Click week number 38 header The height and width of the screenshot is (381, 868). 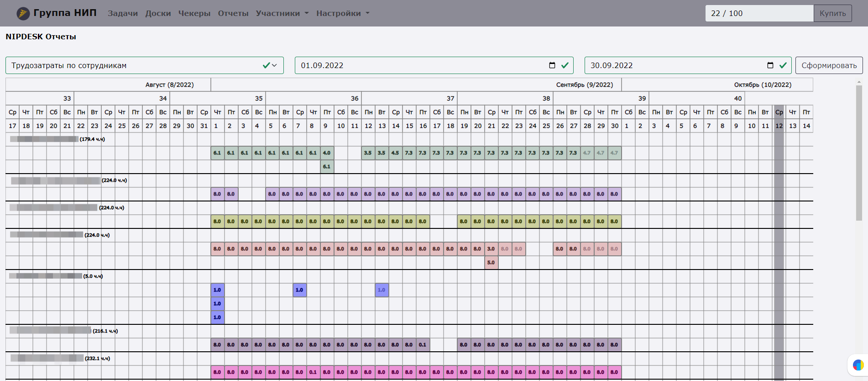[546, 98]
